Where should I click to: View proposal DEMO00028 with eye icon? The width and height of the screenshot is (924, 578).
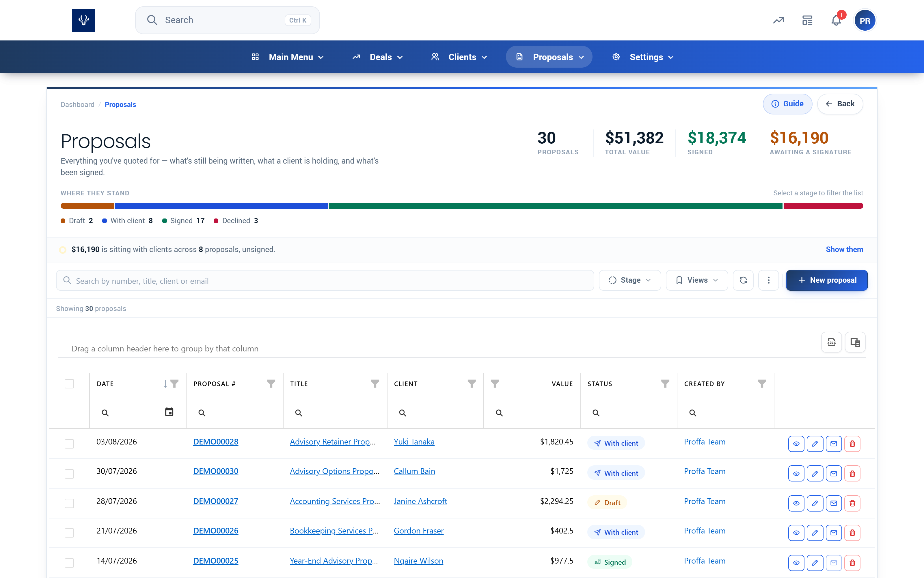[796, 444]
